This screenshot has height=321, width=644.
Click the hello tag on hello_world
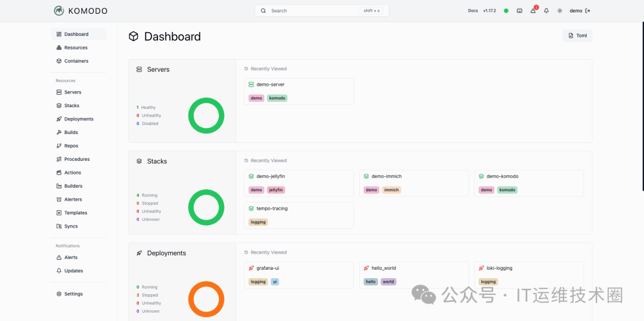(x=370, y=282)
